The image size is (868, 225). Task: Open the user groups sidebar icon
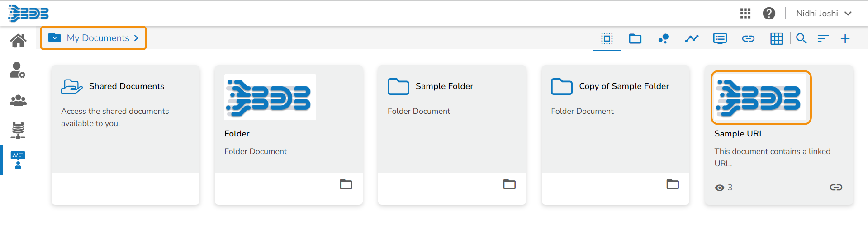[x=18, y=100]
